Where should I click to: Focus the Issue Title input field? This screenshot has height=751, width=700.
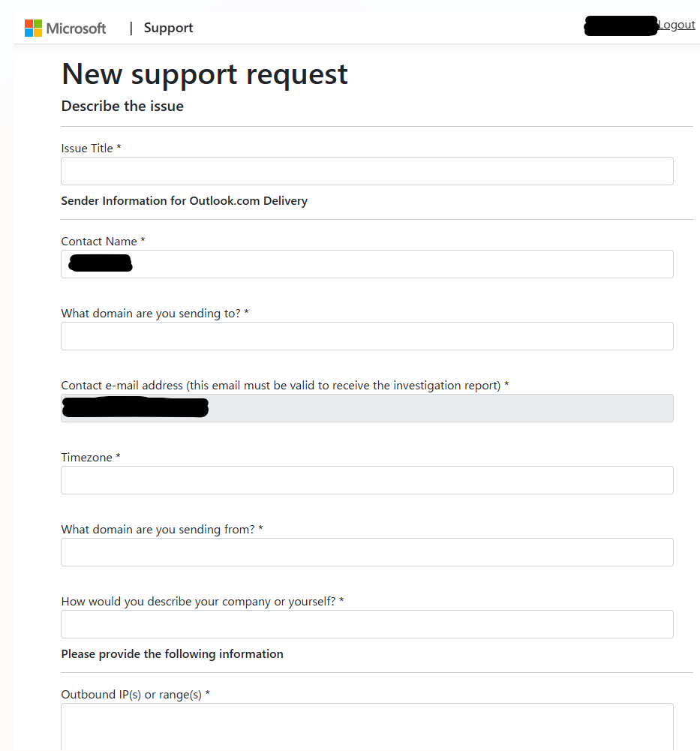click(367, 171)
